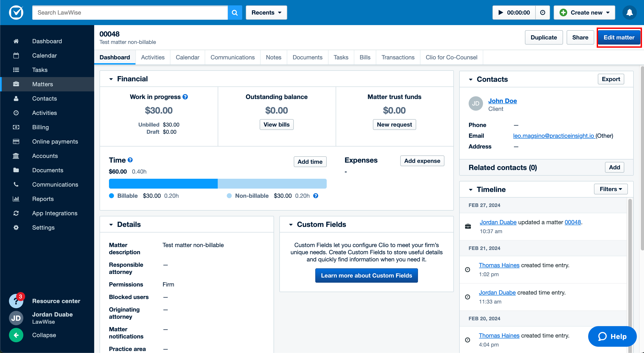Image resolution: width=644 pixels, height=353 pixels.
Task: Switch to the matter Documents tab
Action: 307,57
